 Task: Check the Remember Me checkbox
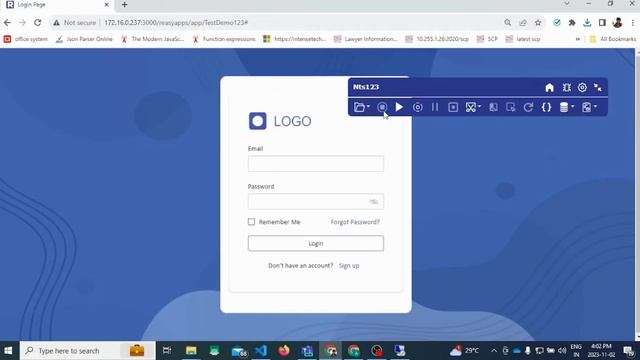(251, 222)
